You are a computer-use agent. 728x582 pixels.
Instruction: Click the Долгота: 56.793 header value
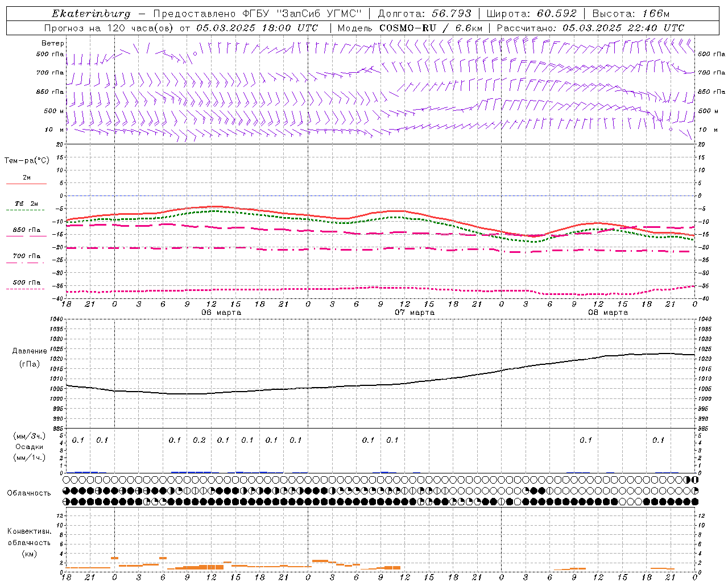click(x=424, y=14)
